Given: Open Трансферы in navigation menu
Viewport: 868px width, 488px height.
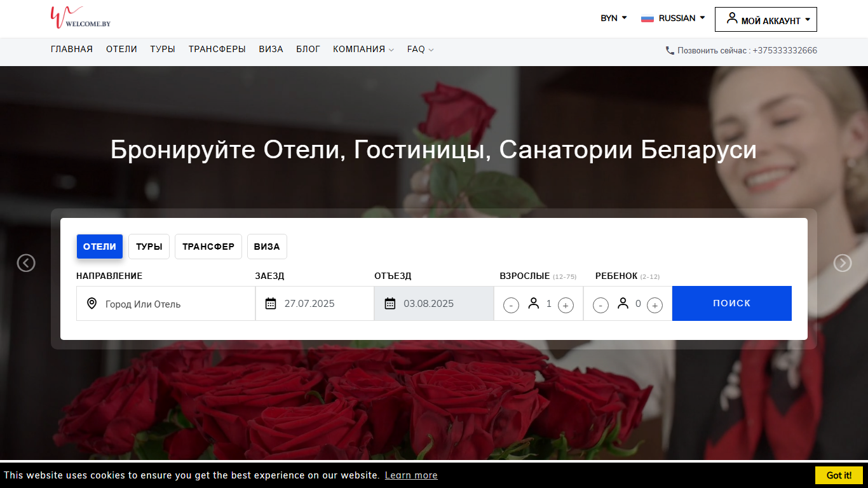Looking at the screenshot, I should tap(217, 49).
